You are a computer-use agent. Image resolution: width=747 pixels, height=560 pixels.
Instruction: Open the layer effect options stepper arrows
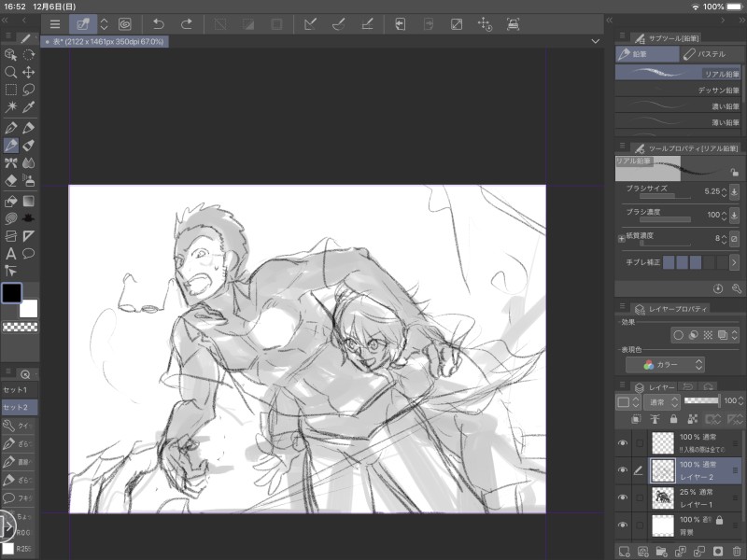[735, 335]
